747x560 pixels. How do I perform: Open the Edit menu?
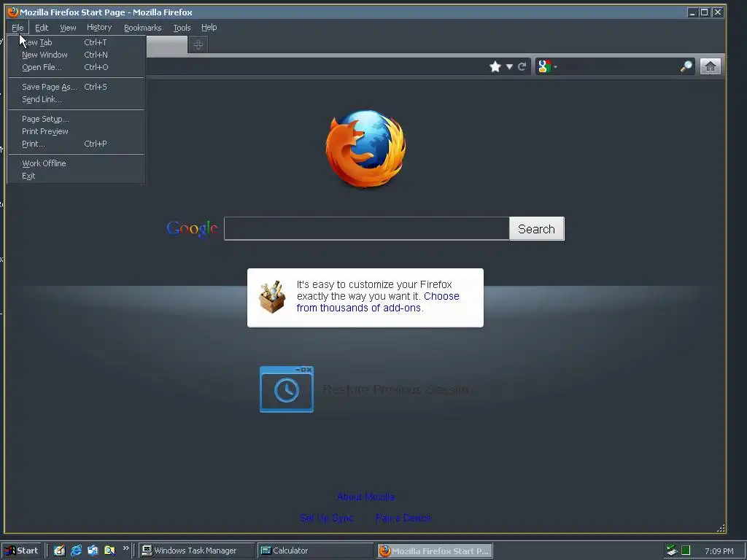tap(42, 28)
